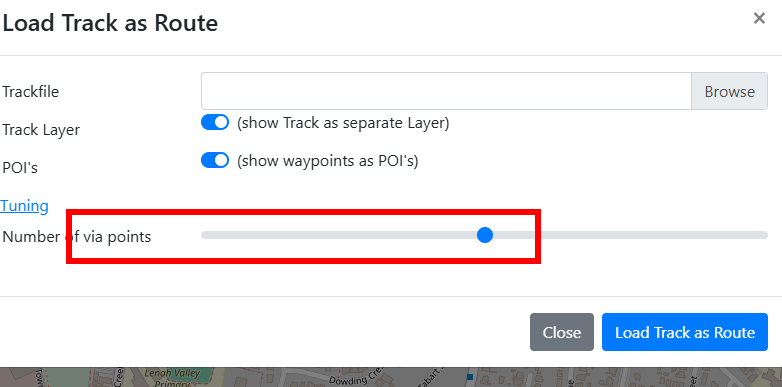Screen dimensions: 782x387
Task: Click the blue Load Track as Route button
Action: [685, 332]
